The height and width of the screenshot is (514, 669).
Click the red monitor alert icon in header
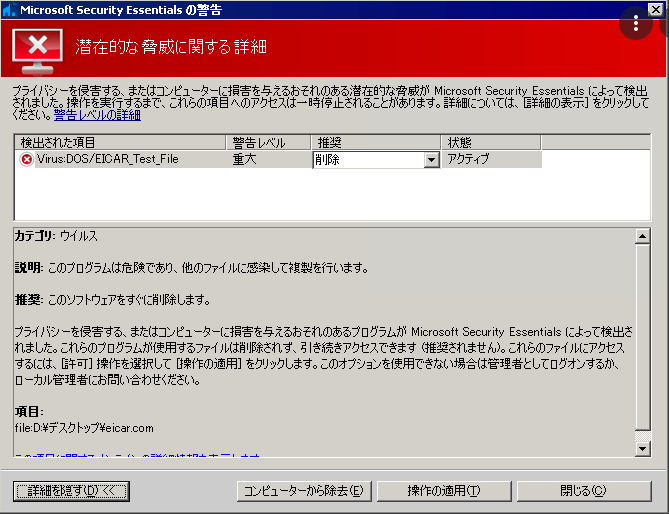[38, 51]
